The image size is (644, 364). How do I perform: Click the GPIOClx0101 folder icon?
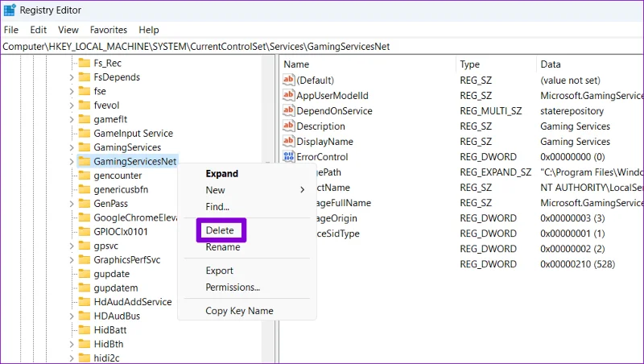85,231
